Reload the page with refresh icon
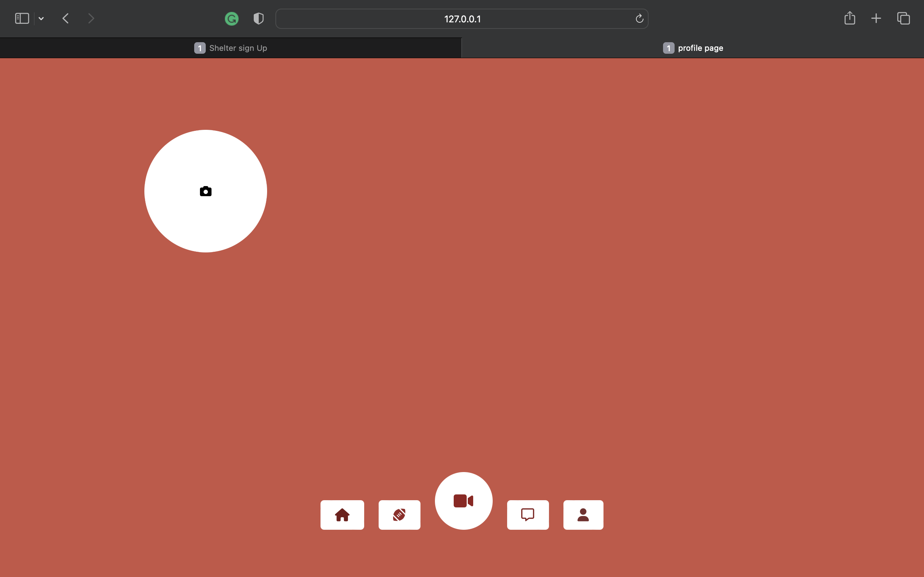The width and height of the screenshot is (924, 577). tap(639, 19)
